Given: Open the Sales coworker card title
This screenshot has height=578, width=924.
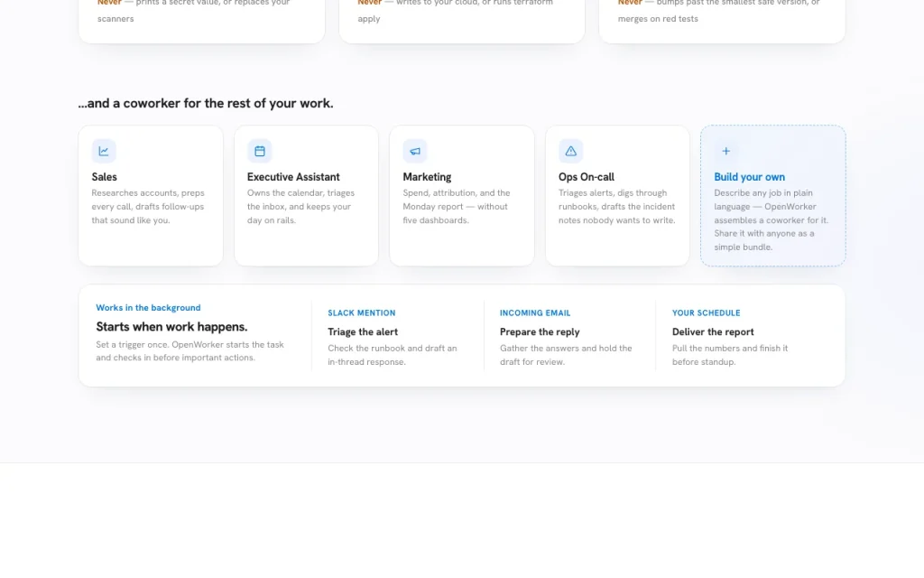Looking at the screenshot, I should 105,177.
